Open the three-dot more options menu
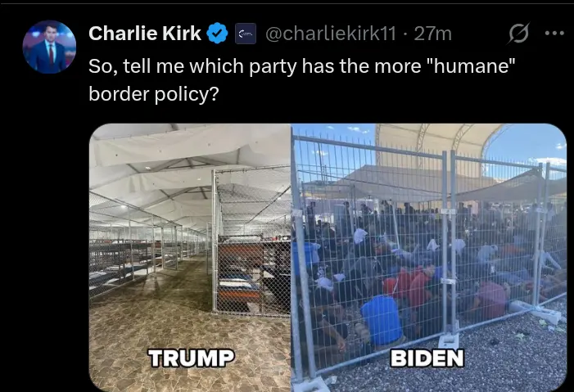The image size is (574, 392). 554,34
